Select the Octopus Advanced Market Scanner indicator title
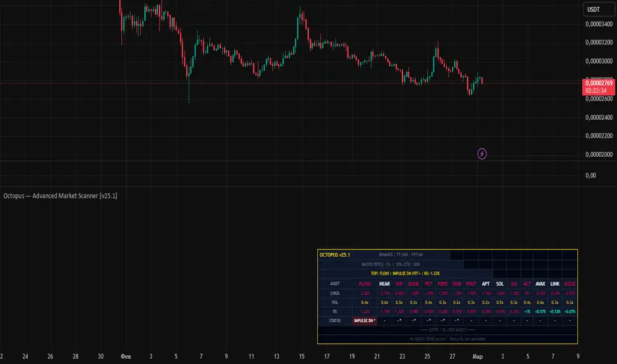The height and width of the screenshot is (364, 617). point(60,196)
